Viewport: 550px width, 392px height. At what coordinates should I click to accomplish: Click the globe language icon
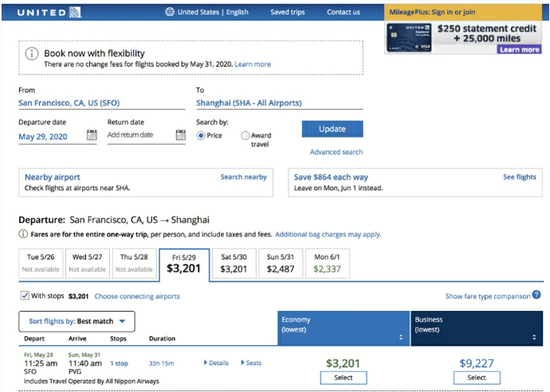tap(170, 12)
